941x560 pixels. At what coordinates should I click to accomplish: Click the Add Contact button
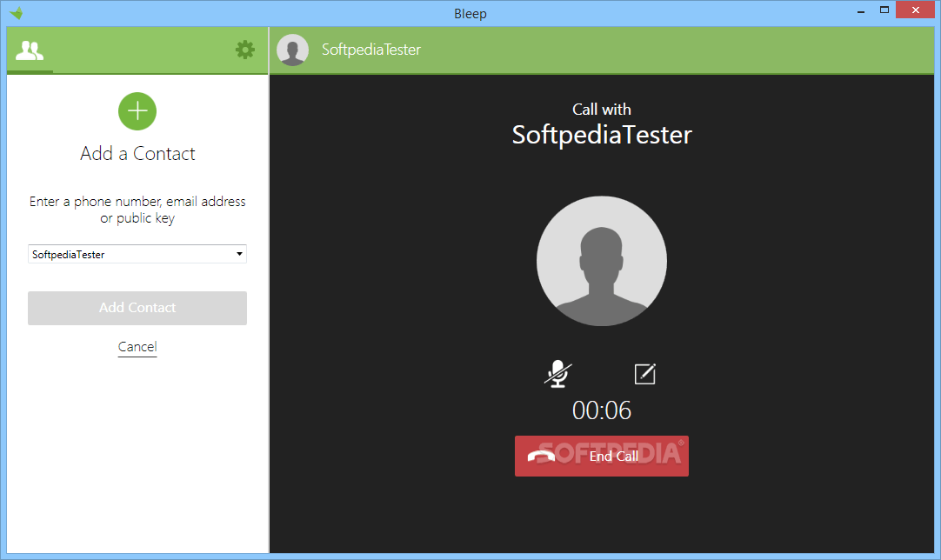[137, 308]
